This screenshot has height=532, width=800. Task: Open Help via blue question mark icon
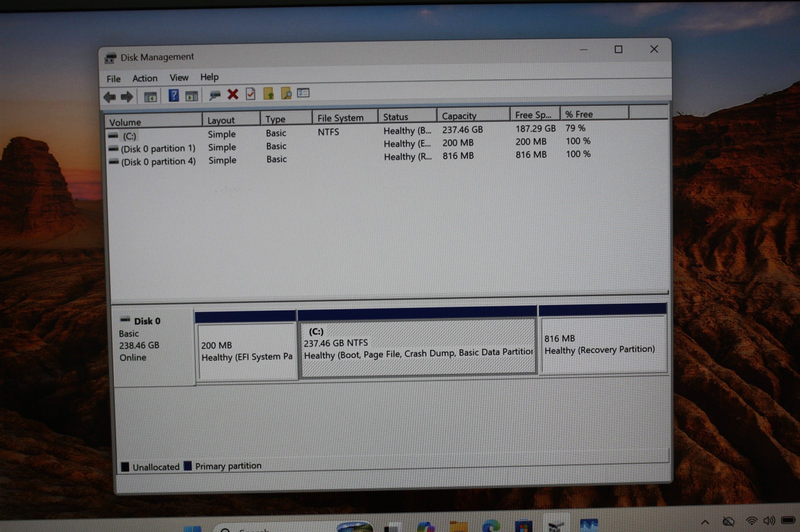tap(173, 95)
